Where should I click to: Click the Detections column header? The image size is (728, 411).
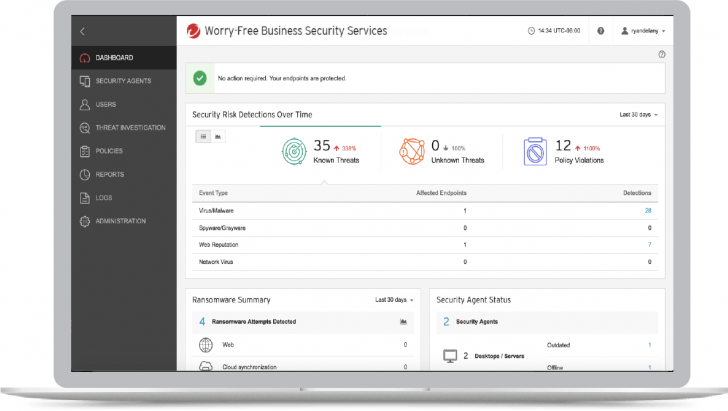pyautogui.click(x=637, y=193)
